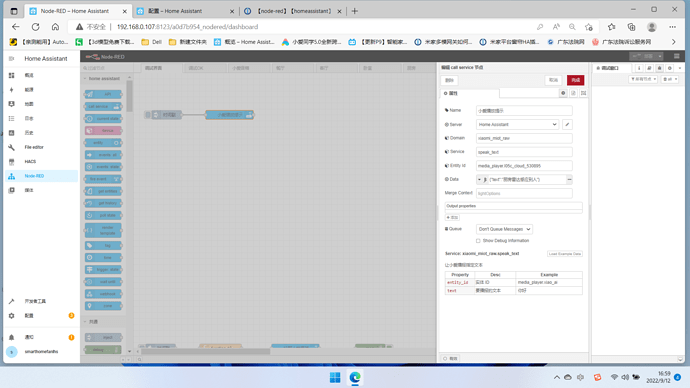Open the info tab in the right sidebar
Screen dimensions: 690x388
point(639,68)
